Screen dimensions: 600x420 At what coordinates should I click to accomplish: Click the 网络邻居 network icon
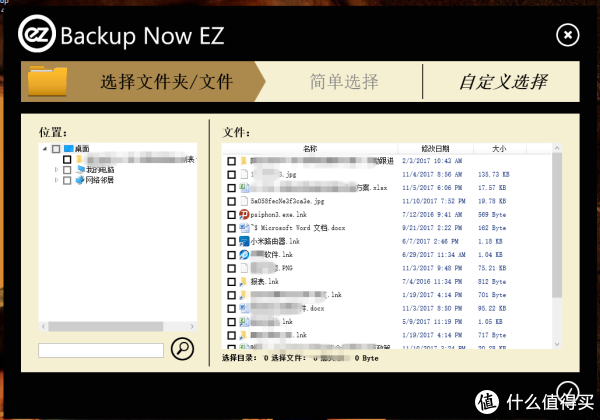click(80, 180)
